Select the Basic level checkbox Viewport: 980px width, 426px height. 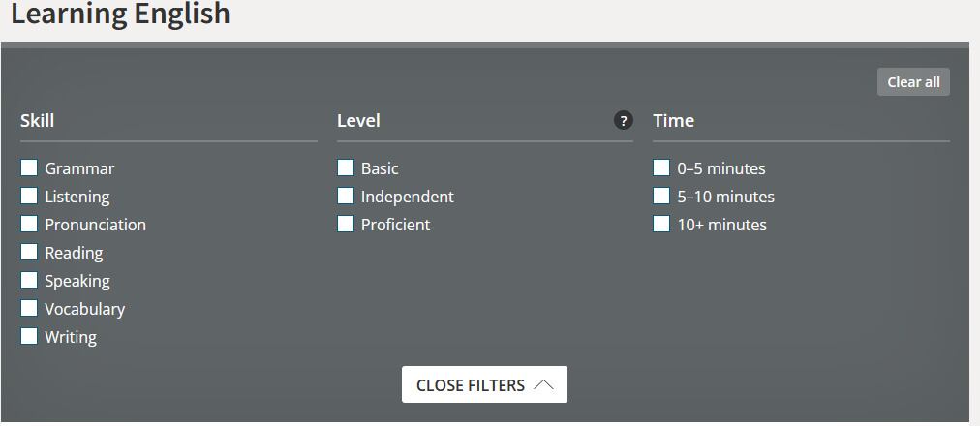(x=346, y=167)
